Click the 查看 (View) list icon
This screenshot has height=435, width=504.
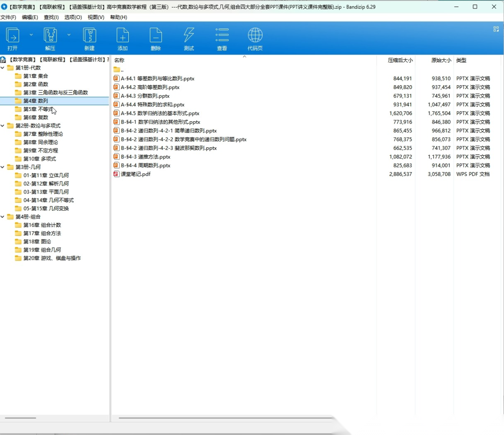[222, 36]
